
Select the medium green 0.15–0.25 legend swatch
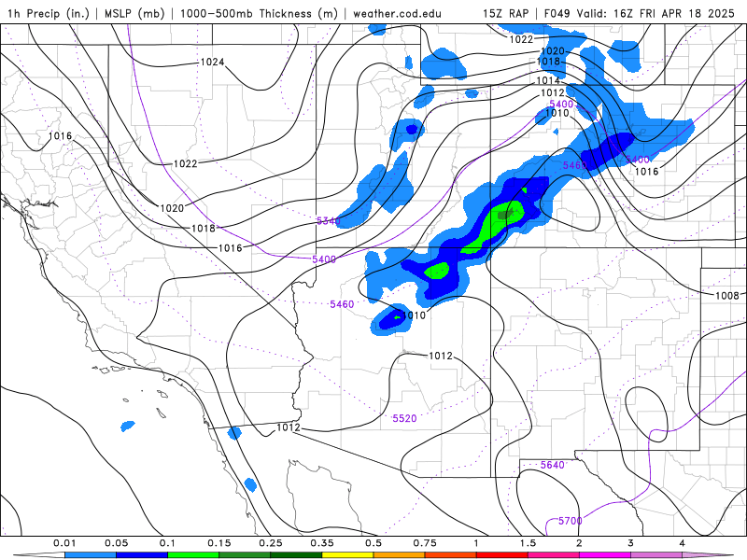pyautogui.click(x=245, y=555)
